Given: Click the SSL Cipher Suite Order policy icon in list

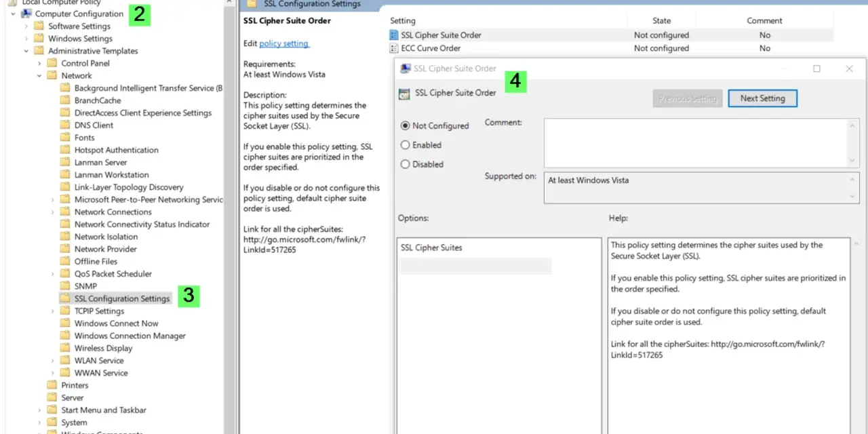Looking at the screenshot, I should 395,35.
